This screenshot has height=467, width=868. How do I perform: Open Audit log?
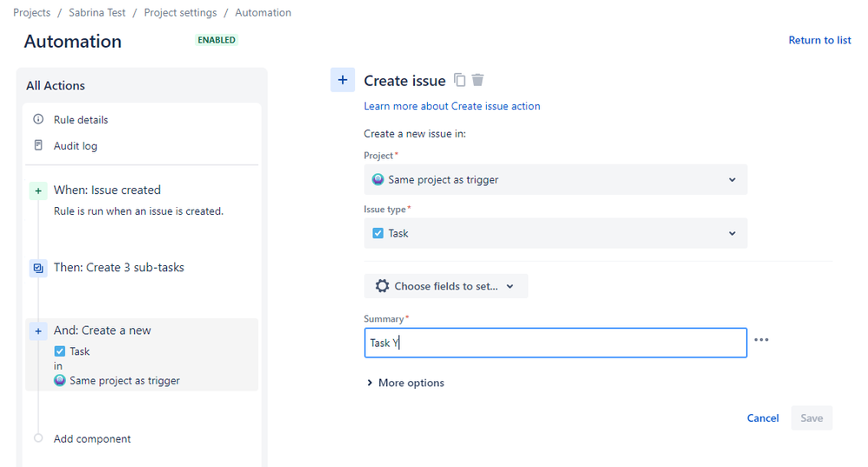pyautogui.click(x=76, y=145)
